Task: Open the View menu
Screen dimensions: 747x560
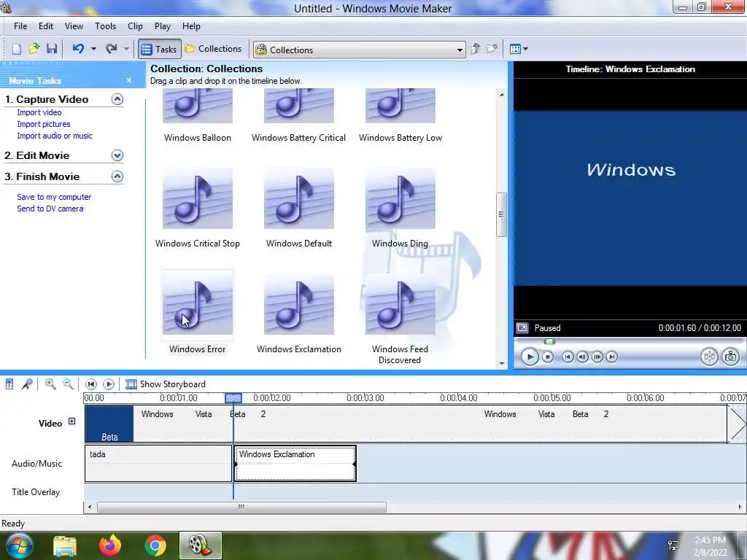Action: click(74, 26)
